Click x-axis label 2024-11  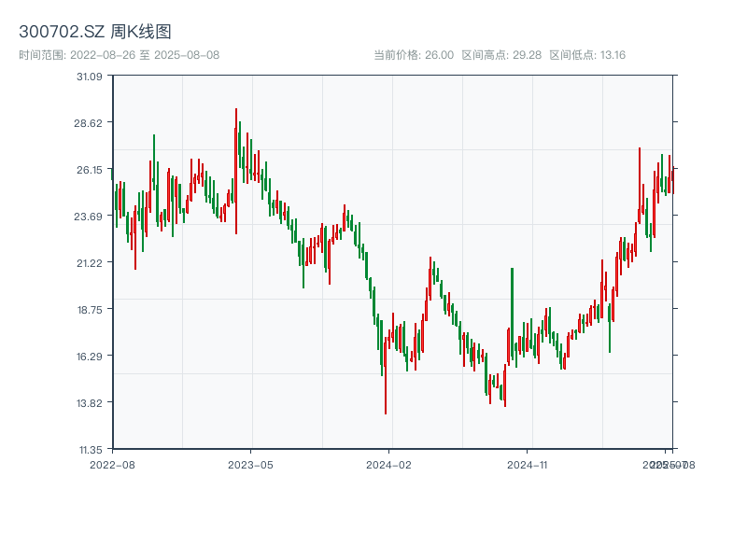(x=528, y=465)
